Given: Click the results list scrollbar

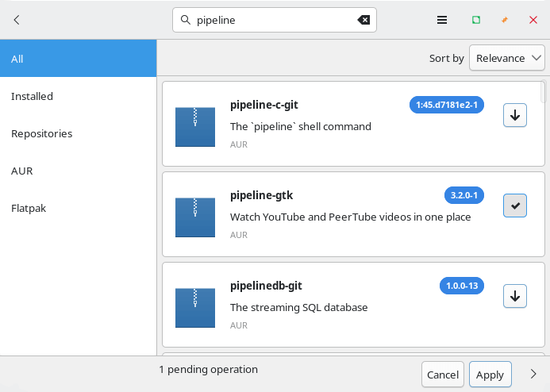Looking at the screenshot, I should [x=544, y=90].
